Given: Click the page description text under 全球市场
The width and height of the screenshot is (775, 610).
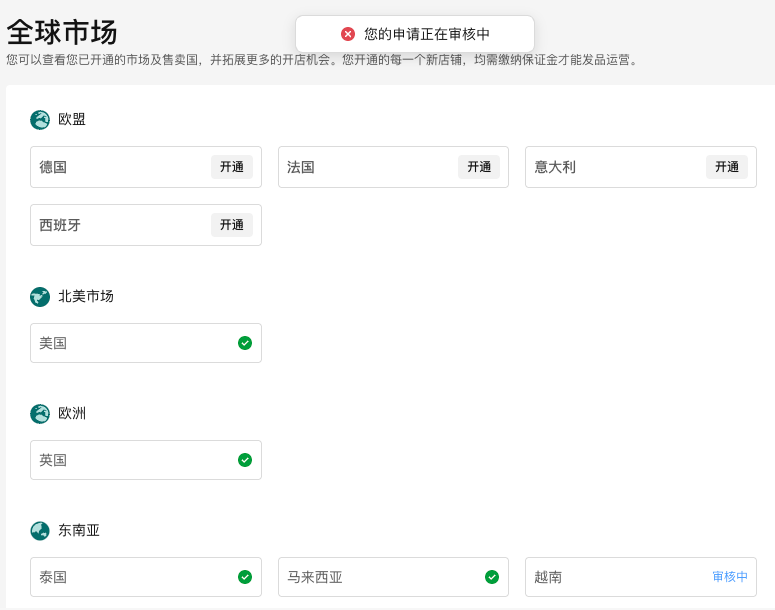Looking at the screenshot, I should pos(322,60).
